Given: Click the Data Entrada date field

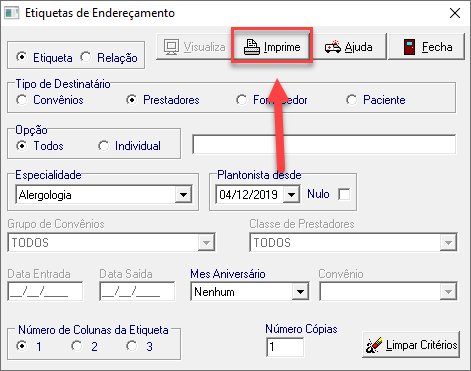Looking at the screenshot, I should tap(45, 292).
